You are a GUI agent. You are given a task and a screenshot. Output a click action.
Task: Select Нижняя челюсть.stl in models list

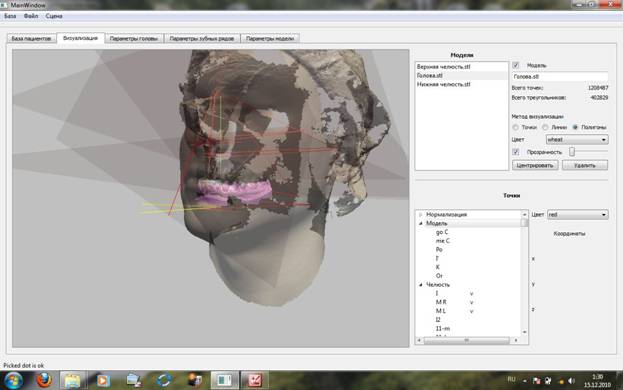pyautogui.click(x=443, y=84)
